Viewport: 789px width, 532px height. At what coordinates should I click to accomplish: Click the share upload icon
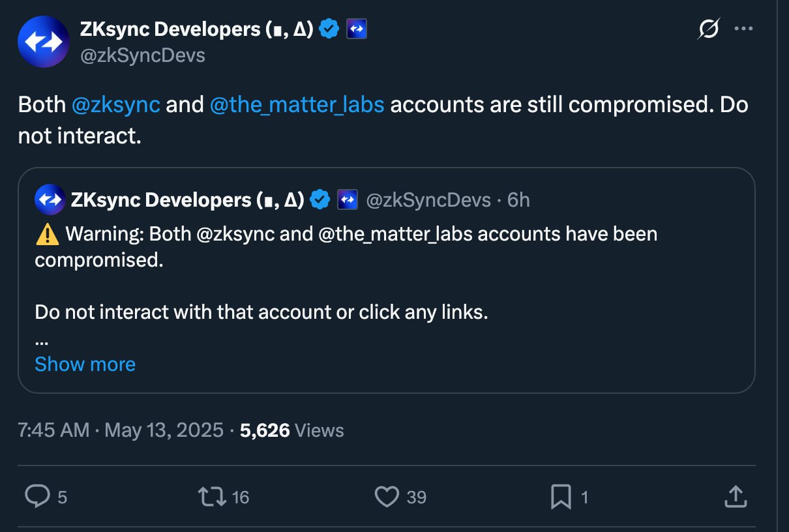[736, 497]
